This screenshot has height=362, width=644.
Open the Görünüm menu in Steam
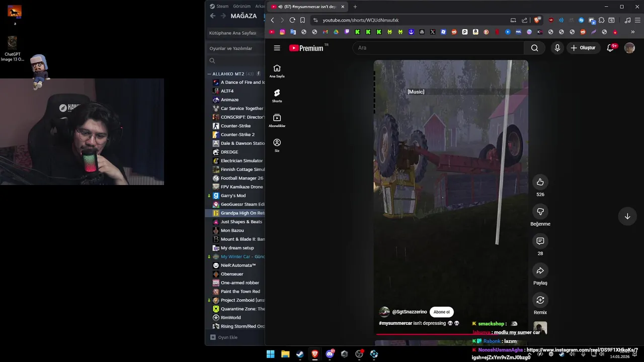click(x=242, y=6)
